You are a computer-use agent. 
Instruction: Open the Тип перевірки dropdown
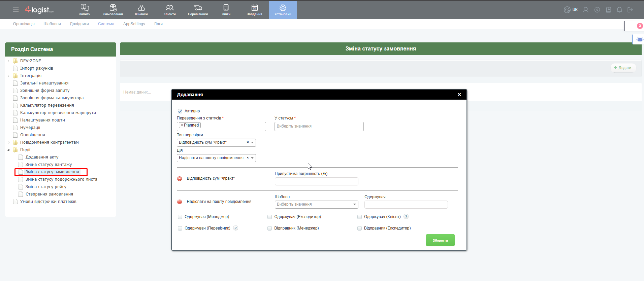[x=252, y=143]
